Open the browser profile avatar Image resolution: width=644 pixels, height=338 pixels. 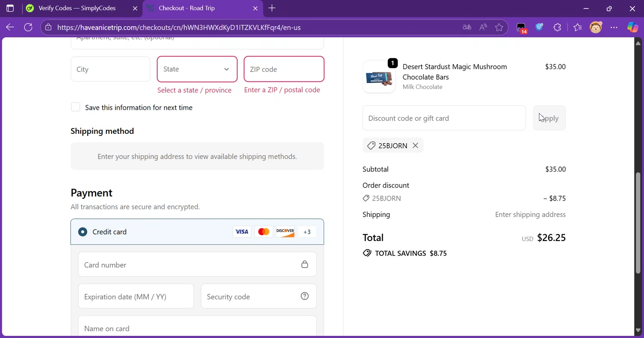[596, 27]
